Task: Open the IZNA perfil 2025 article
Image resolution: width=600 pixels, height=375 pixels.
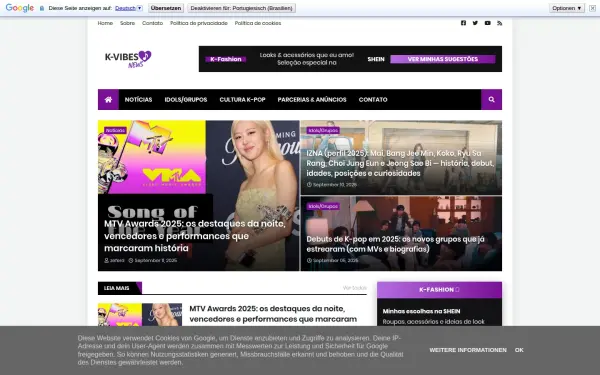Action: pyautogui.click(x=400, y=163)
